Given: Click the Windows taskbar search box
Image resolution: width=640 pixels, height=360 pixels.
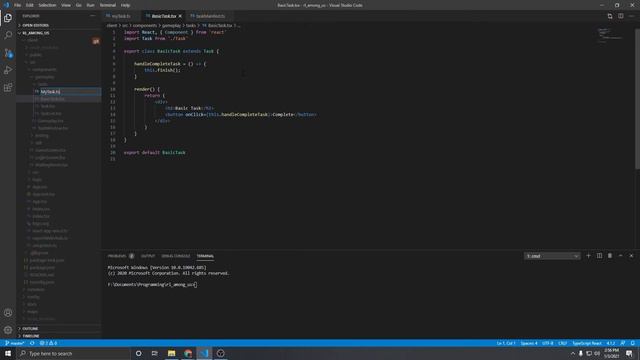Looking at the screenshot, I should [x=73, y=353].
